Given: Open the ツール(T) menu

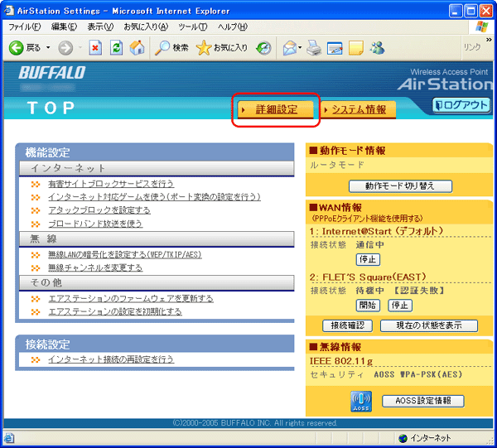Looking at the screenshot, I should [x=193, y=27].
